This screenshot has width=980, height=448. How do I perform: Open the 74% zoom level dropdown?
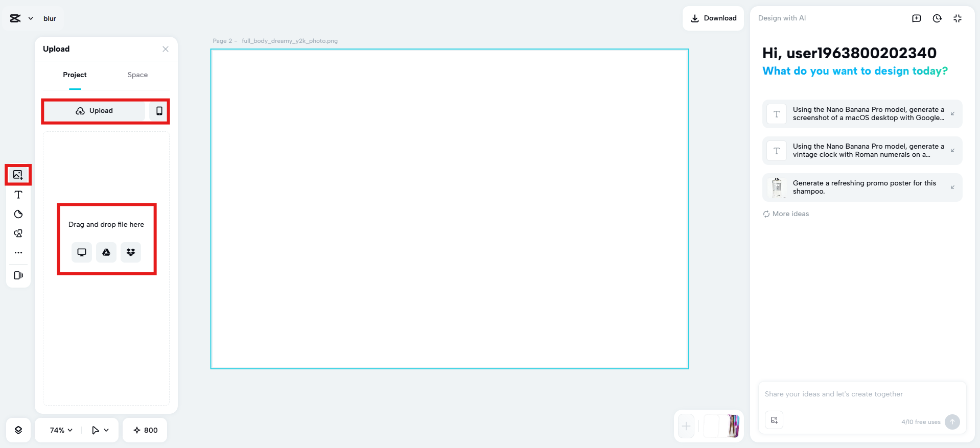[61, 430]
